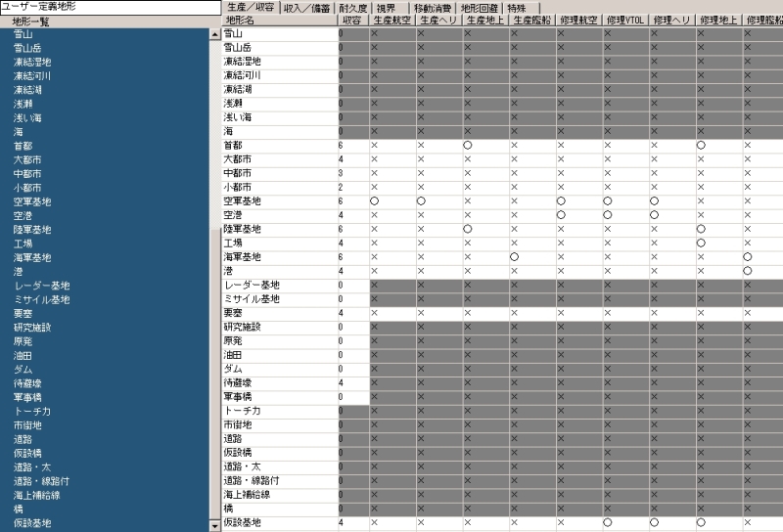Select レーダー基地 in the left terrain list
This screenshot has height=532, width=783.
41,286
